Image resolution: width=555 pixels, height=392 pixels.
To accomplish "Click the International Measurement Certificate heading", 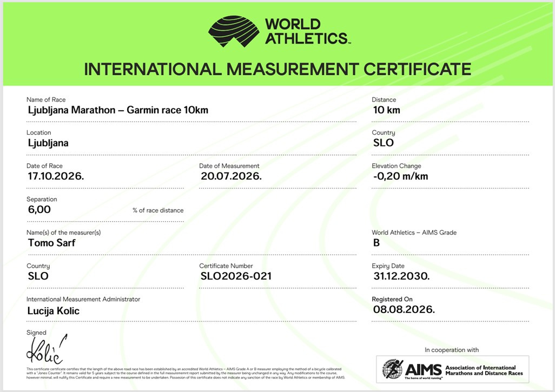I will [277, 69].
